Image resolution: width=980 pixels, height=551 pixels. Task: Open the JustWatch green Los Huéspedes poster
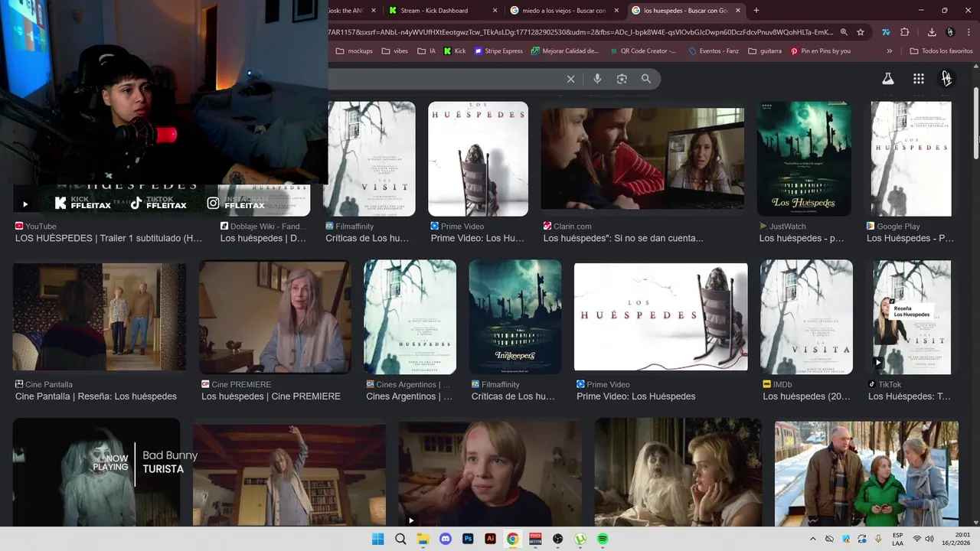(x=804, y=159)
